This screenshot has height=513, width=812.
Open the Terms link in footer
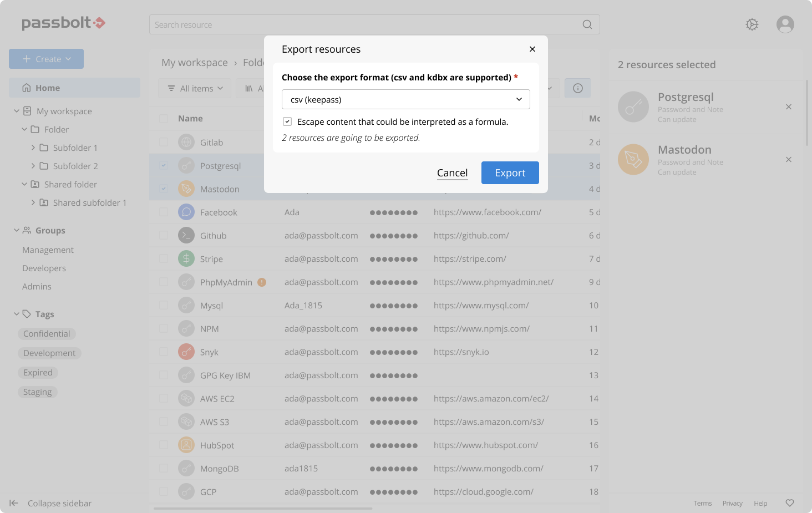pos(703,504)
